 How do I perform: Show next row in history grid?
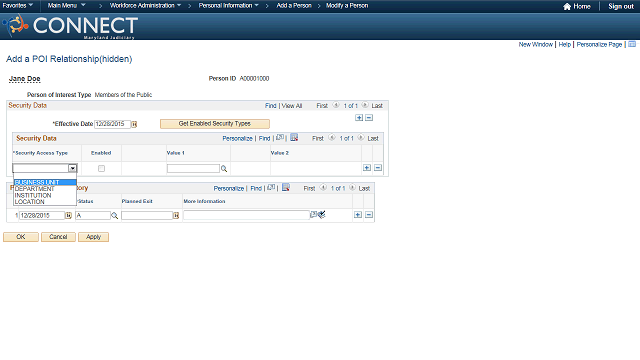click(352, 187)
